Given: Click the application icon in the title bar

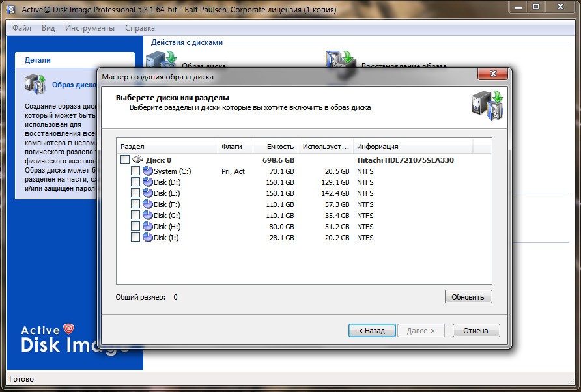Looking at the screenshot, I should coord(11,9).
